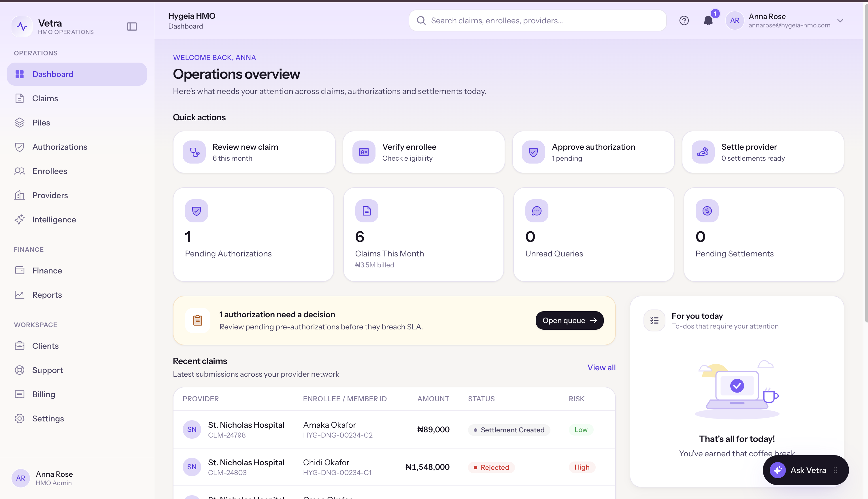Click the Intelligence sparkle icon

20,219
